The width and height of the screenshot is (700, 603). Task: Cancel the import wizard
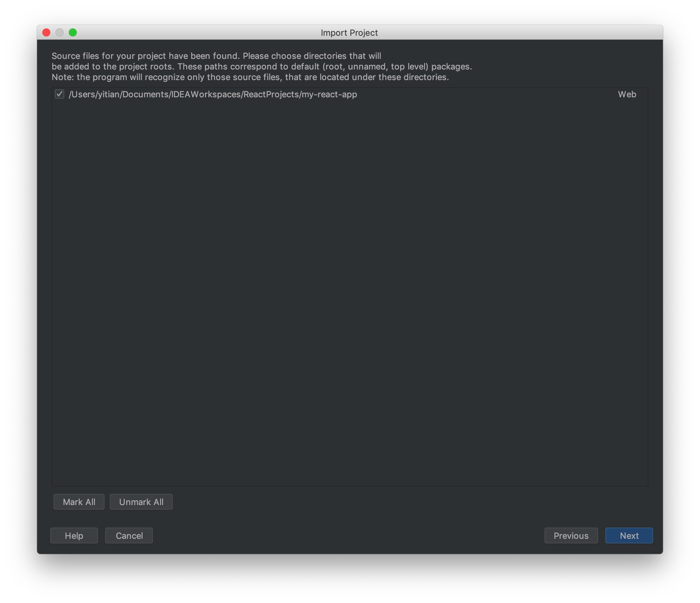[129, 535]
